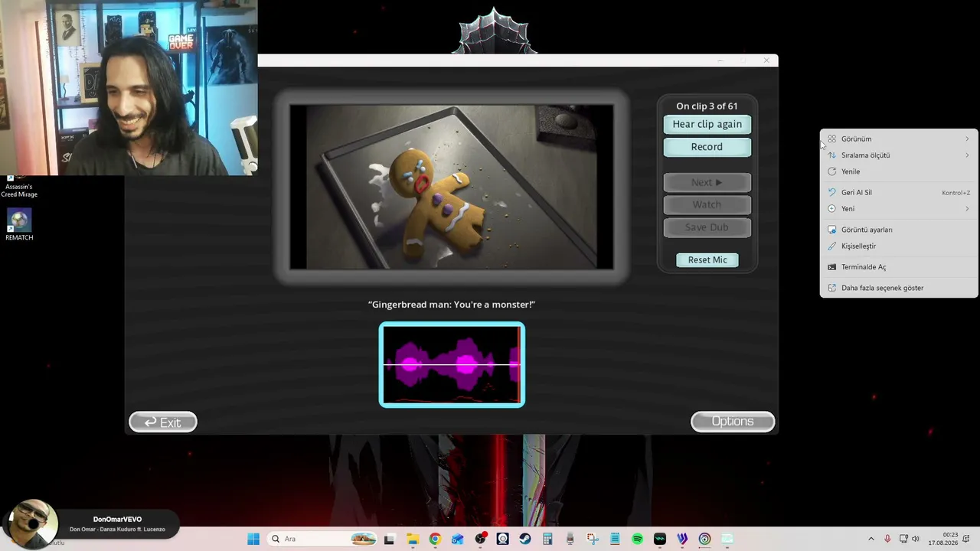The width and height of the screenshot is (980, 551).
Task: Open Snipping Tool from the taskbar
Action: click(593, 539)
